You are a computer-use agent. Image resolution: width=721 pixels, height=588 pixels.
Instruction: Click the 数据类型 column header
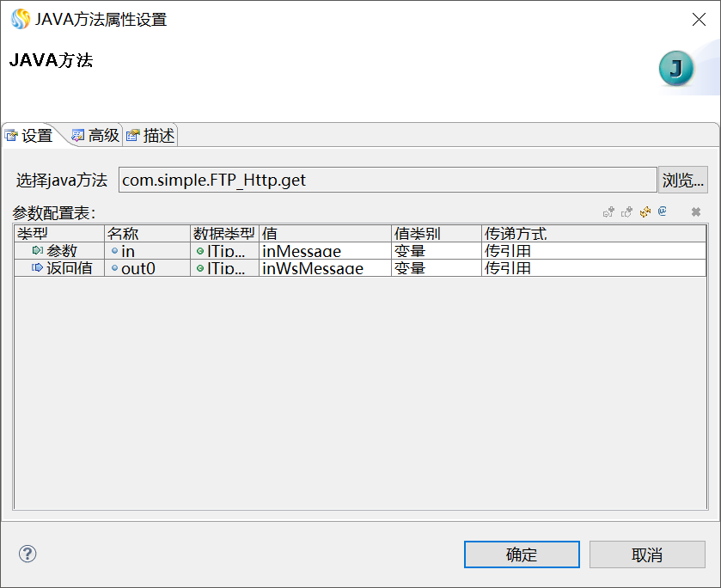coord(225,233)
